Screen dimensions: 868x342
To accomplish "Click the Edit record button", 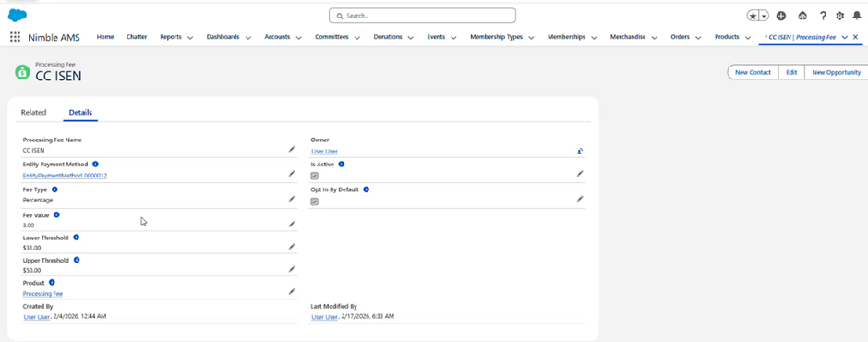I will tap(791, 73).
